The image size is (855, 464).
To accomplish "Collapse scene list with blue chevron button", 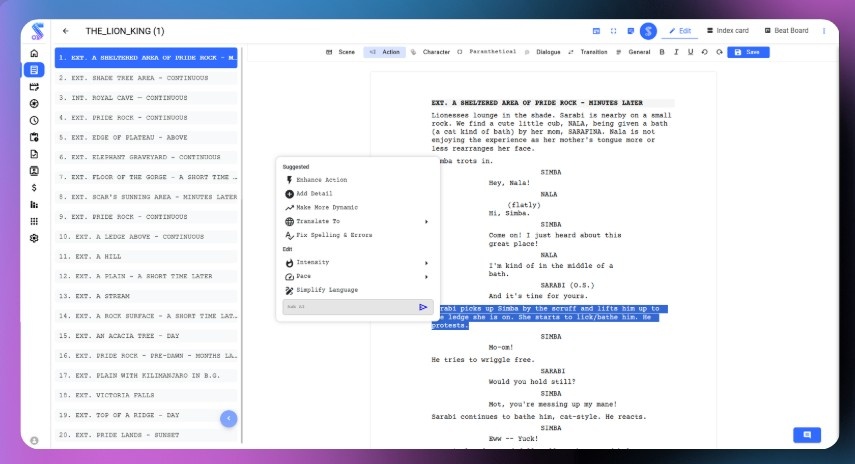I will point(228,418).
